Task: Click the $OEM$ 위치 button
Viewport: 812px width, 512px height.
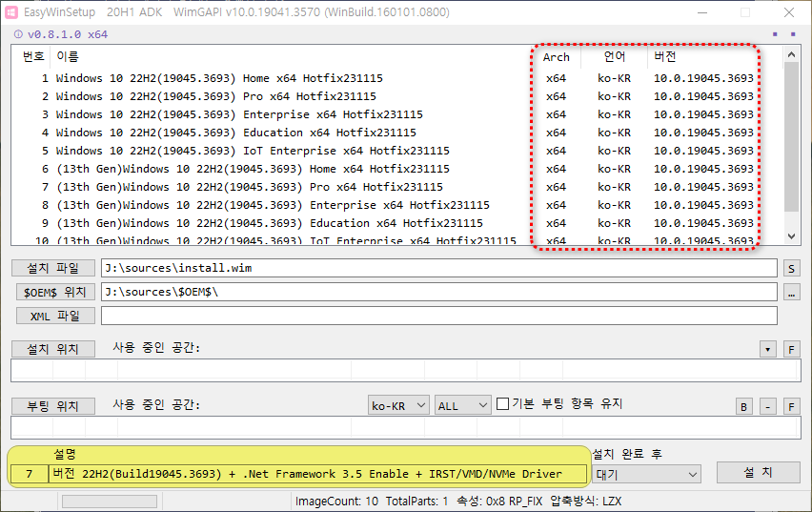Action: click(55, 292)
